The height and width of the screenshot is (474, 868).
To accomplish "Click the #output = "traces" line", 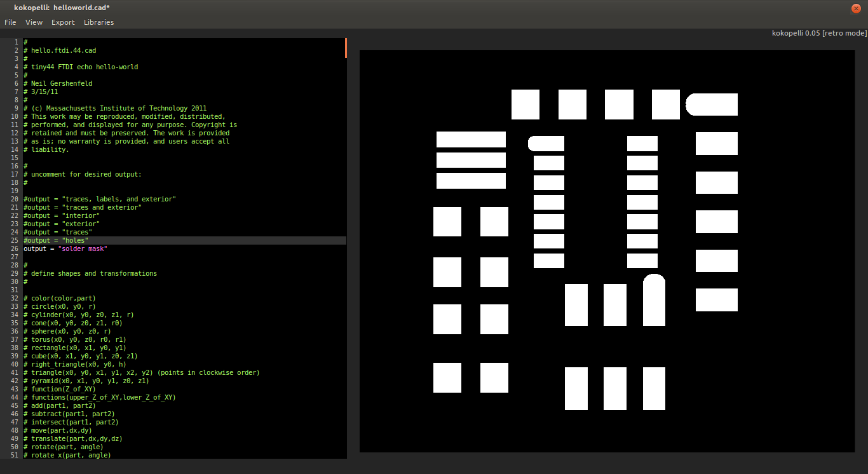I will pyautogui.click(x=58, y=232).
